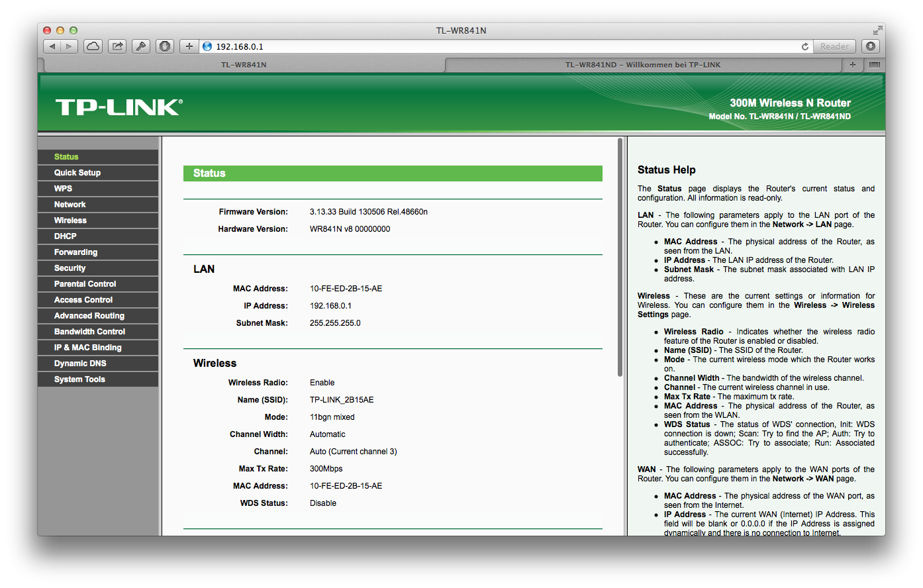Open Access Control in the sidebar
The height and width of the screenshot is (588, 923).
tap(98, 300)
